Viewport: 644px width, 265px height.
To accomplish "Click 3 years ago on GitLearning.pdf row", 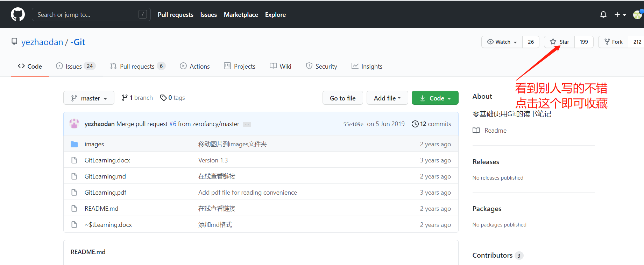I will tap(436, 193).
